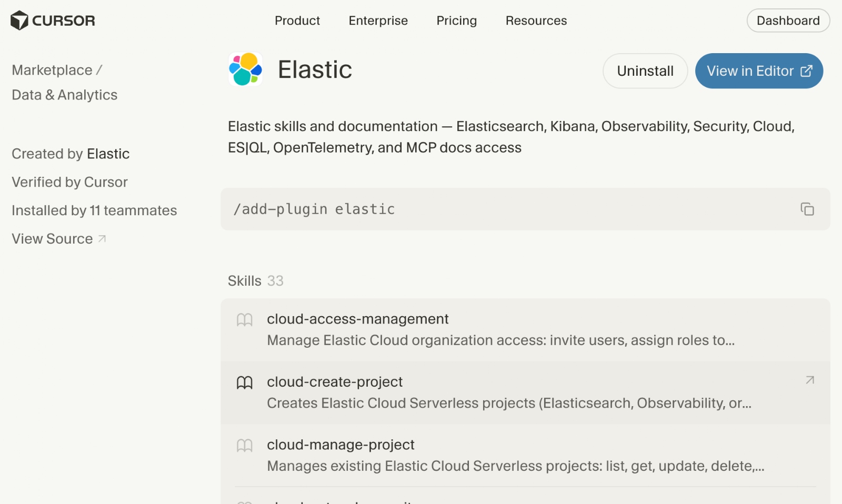Viewport: 842px width, 504px height.
Task: Navigate to Marketplace via the breadcrumb
Action: coord(52,69)
